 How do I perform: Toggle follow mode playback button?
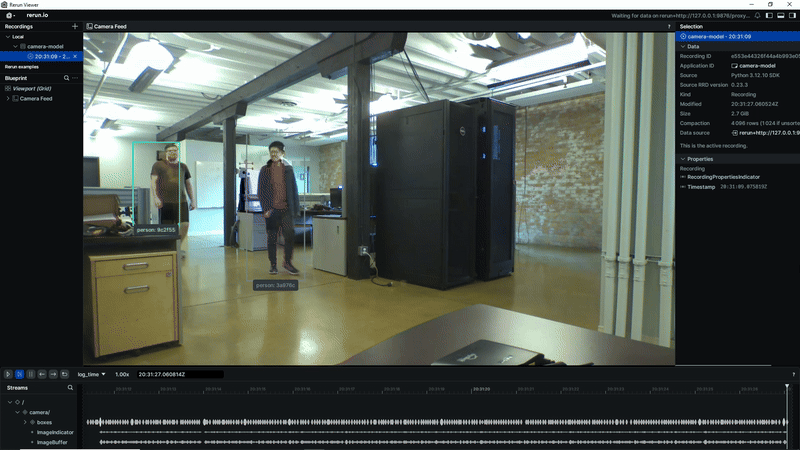tap(19, 374)
